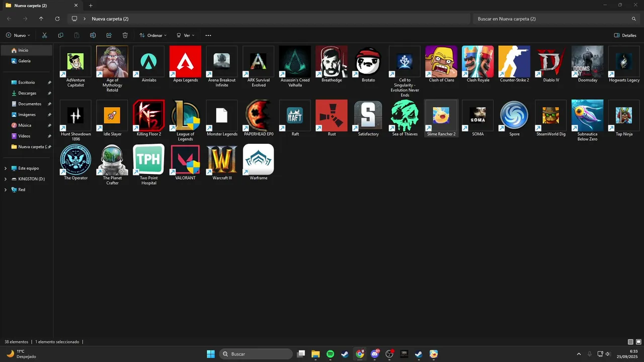The image size is (644, 362).
Task: Expand the Red network node
Action: pyautogui.click(x=6, y=190)
